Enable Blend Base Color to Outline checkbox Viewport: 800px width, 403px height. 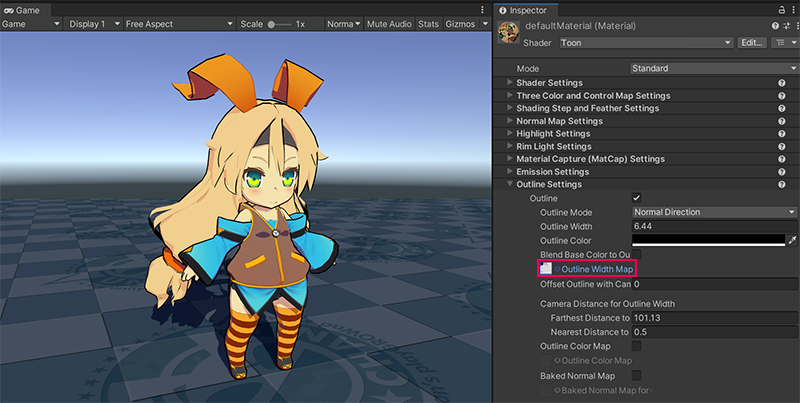tap(636, 254)
